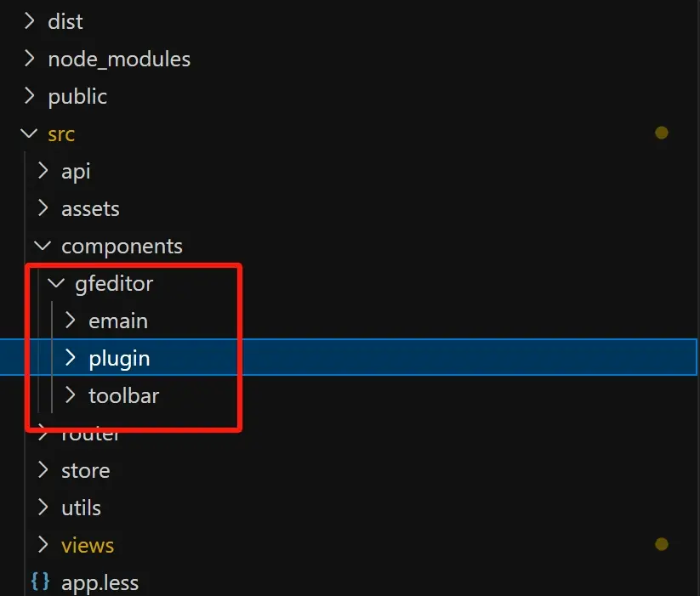Screen dimensions: 700x596
Task: Open the views folder
Action: click(88, 545)
